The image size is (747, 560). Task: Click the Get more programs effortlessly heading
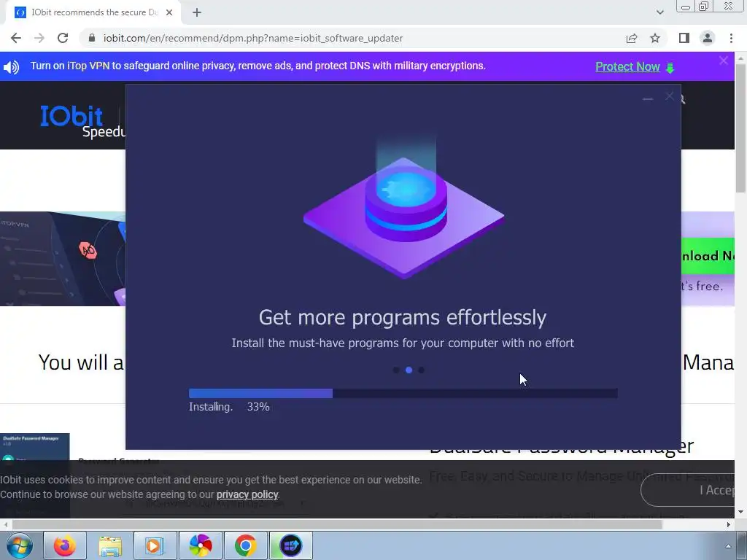403,317
